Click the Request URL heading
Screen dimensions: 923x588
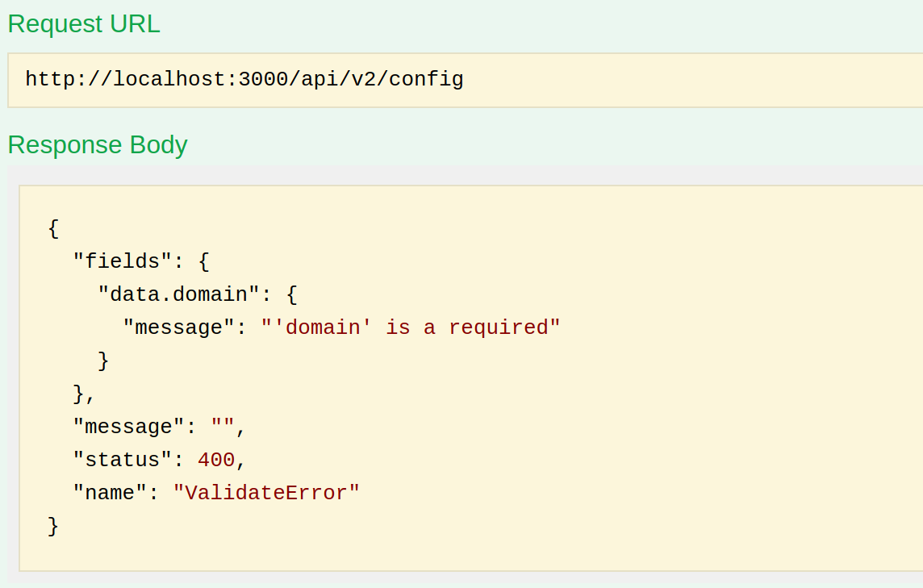point(84,24)
